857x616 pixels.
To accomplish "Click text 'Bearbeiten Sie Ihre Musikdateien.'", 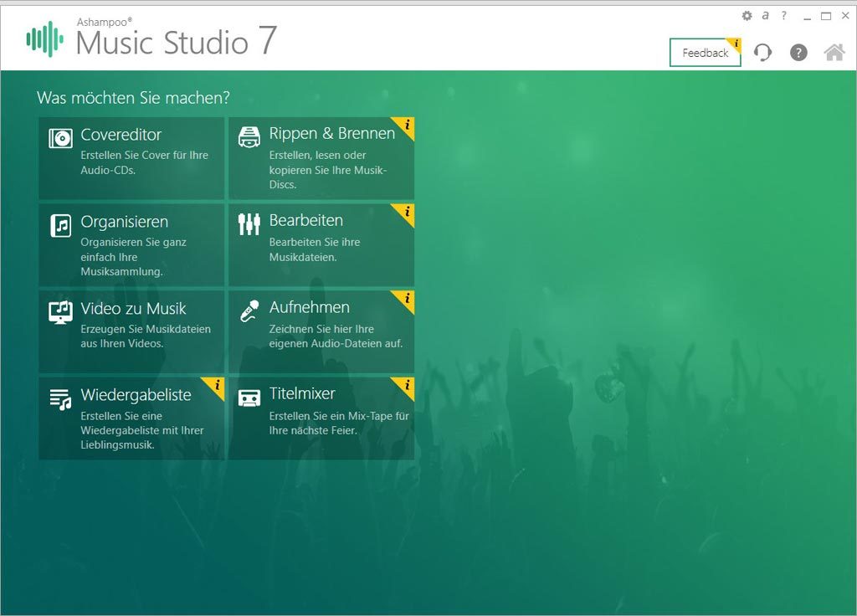I will click(x=315, y=249).
